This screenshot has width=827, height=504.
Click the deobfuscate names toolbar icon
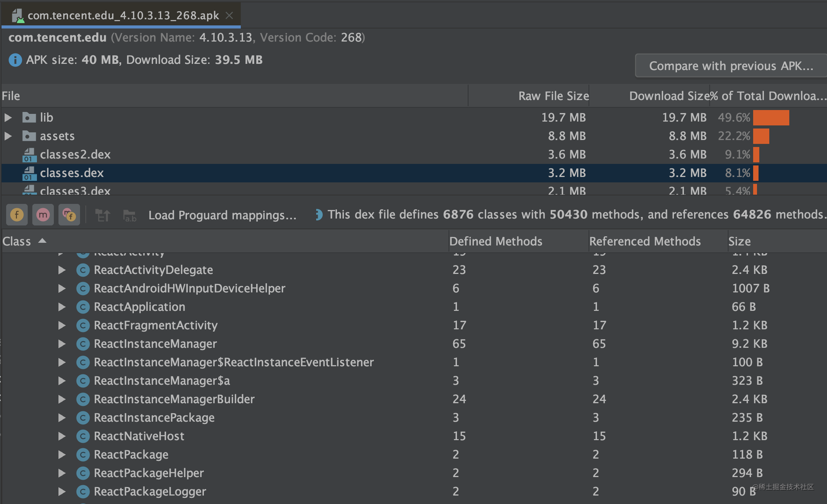[x=103, y=215]
